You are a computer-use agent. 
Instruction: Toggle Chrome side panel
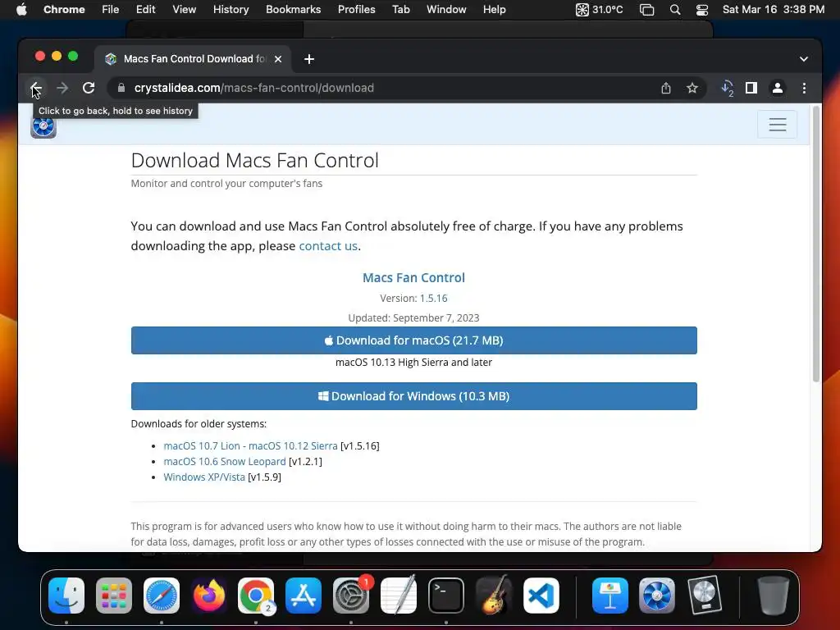tap(751, 88)
